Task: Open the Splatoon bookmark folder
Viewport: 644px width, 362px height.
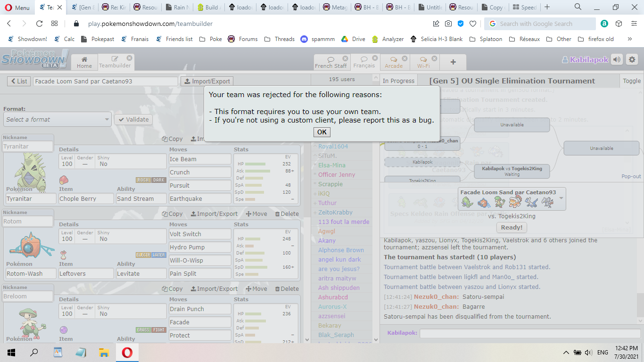Action: [486, 39]
